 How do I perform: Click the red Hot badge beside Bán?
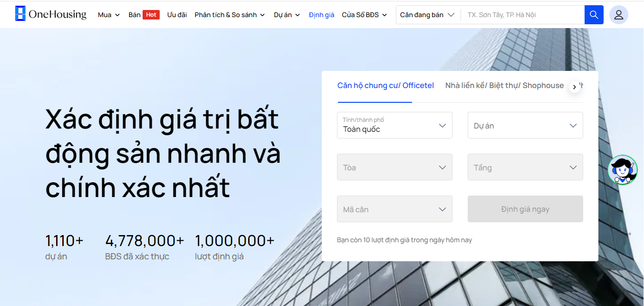click(x=151, y=15)
